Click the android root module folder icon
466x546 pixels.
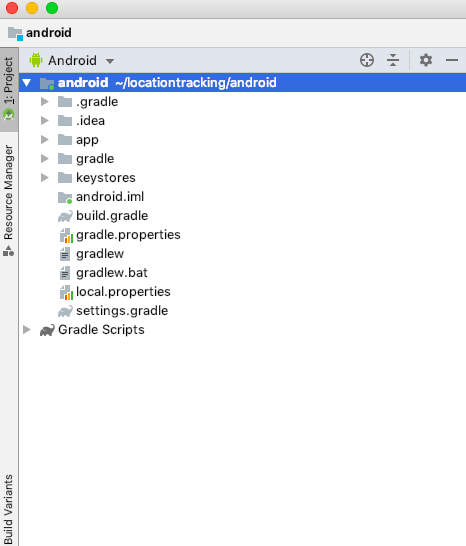click(47, 83)
